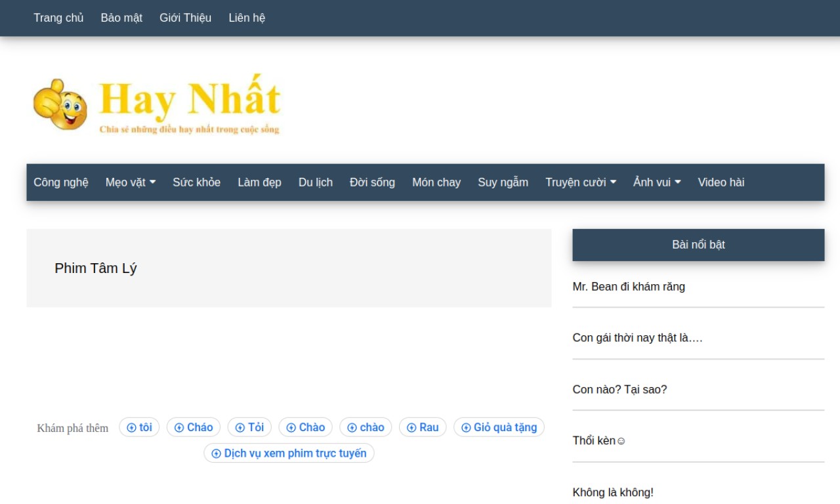
Task: Click the plus icon on 'Tỏi' chip
Action: coord(240,428)
